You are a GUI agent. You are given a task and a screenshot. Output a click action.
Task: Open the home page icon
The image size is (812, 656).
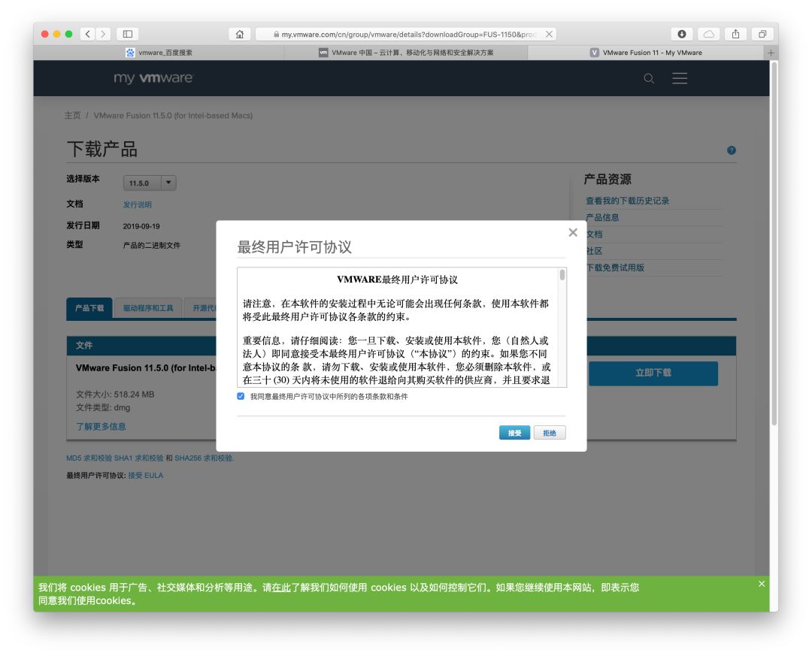240,34
